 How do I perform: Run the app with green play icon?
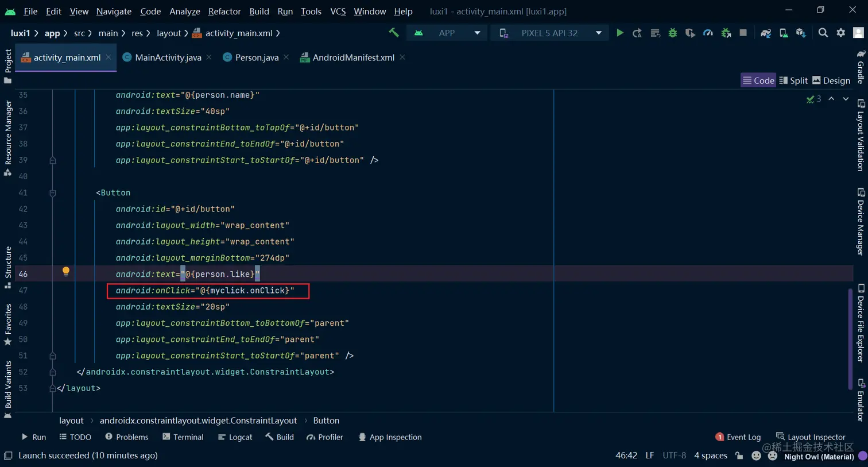pos(620,33)
